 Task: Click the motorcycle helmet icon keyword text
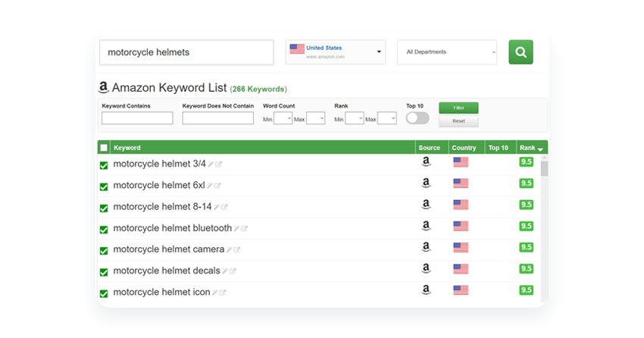(x=161, y=292)
